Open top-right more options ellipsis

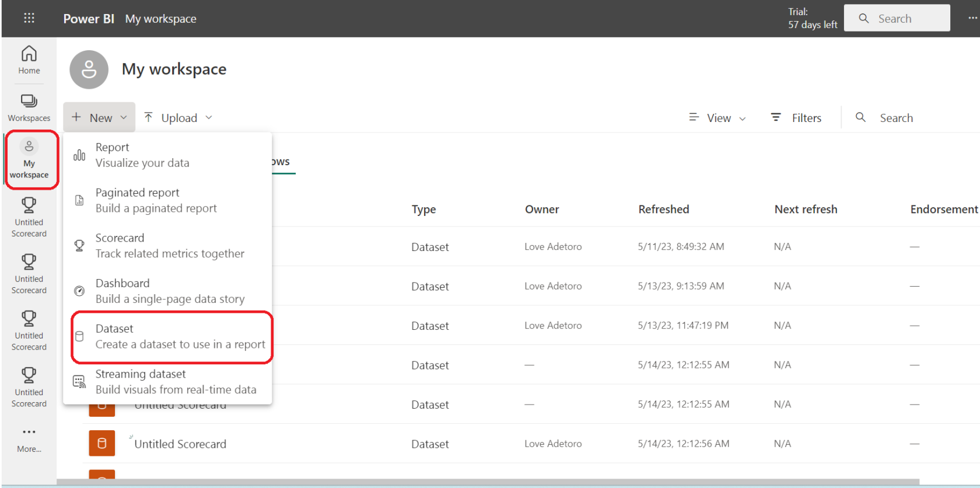972,18
